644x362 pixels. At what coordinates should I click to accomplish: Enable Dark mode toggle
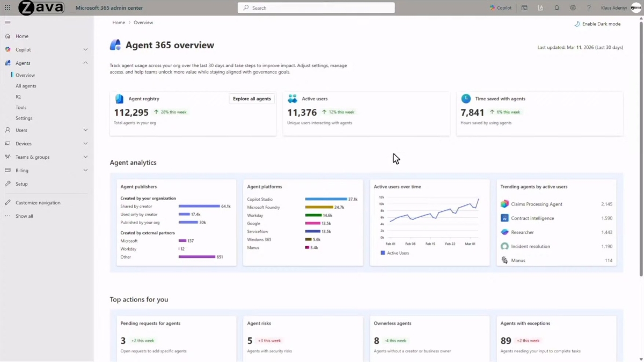[597, 24]
